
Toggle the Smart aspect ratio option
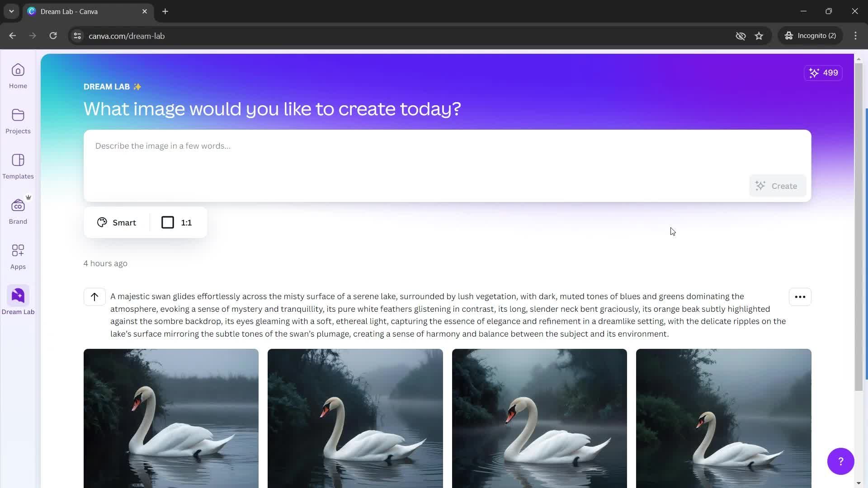pyautogui.click(x=116, y=222)
